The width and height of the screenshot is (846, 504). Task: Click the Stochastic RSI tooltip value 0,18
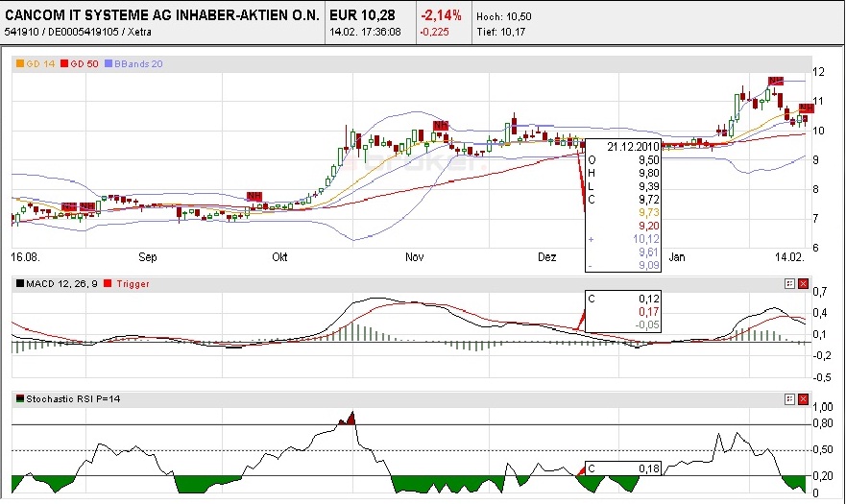click(648, 468)
